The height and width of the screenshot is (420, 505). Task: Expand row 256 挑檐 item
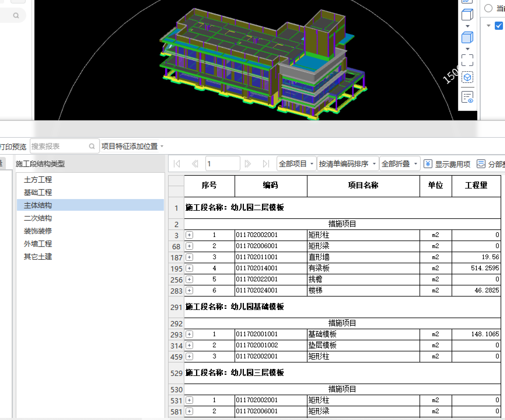189,279
